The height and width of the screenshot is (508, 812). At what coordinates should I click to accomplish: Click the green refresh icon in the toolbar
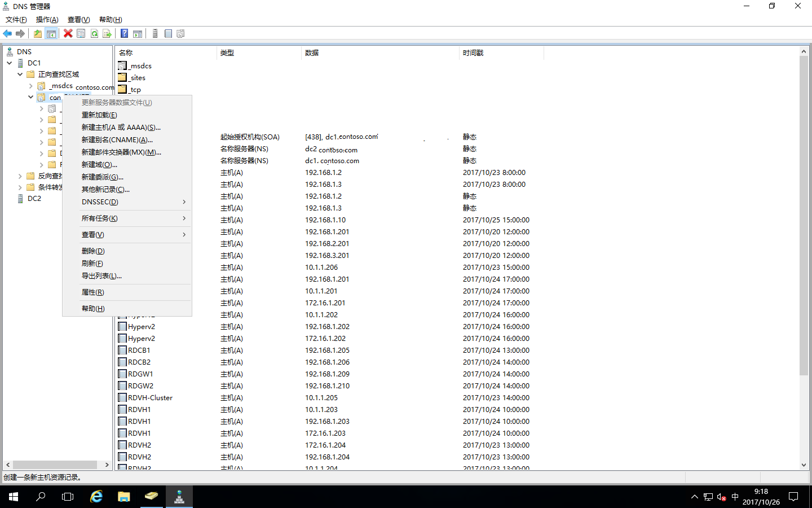click(94, 34)
